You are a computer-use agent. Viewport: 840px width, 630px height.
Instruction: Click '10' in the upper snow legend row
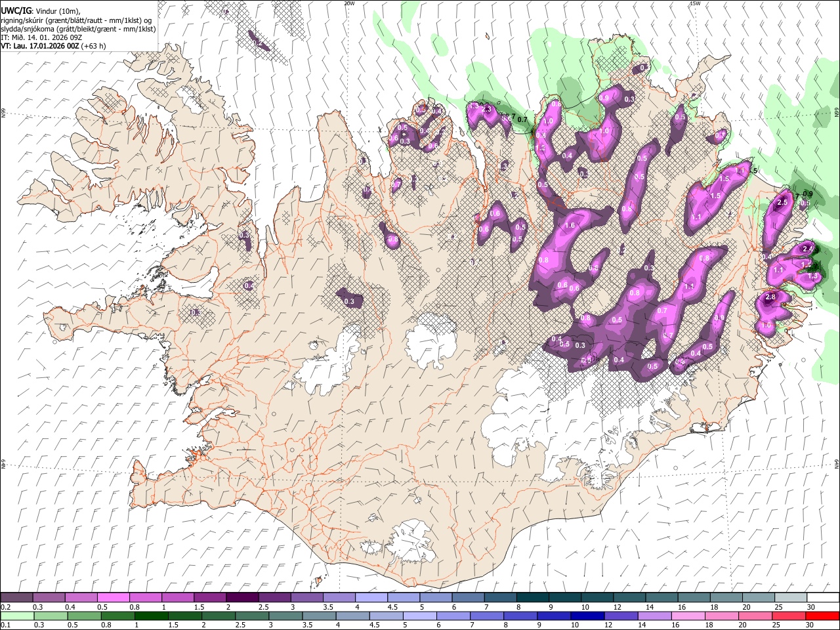pos(585,608)
